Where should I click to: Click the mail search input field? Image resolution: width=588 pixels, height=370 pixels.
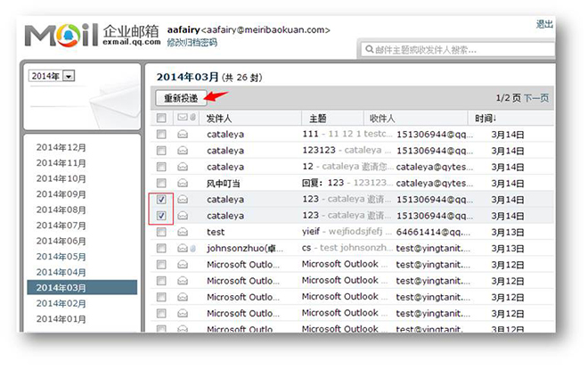pyautogui.click(x=463, y=50)
